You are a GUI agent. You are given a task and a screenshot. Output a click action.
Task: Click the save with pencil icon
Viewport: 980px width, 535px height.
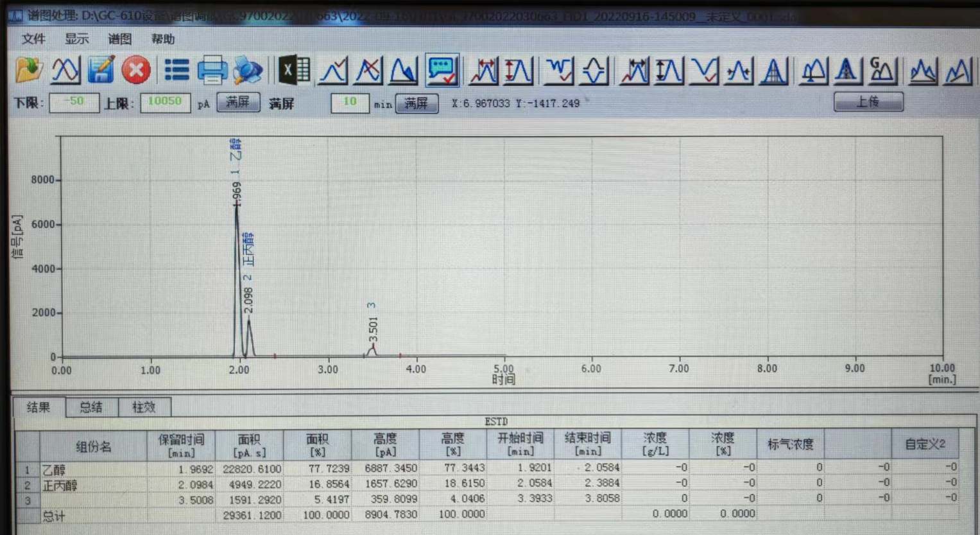coord(101,70)
